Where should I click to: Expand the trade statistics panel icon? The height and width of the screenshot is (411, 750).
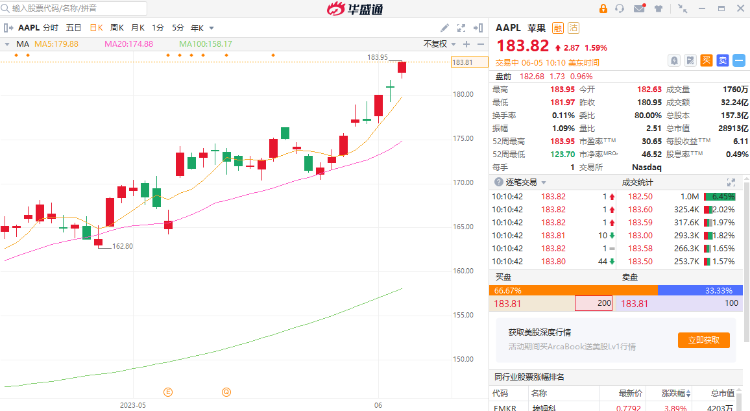731,182
